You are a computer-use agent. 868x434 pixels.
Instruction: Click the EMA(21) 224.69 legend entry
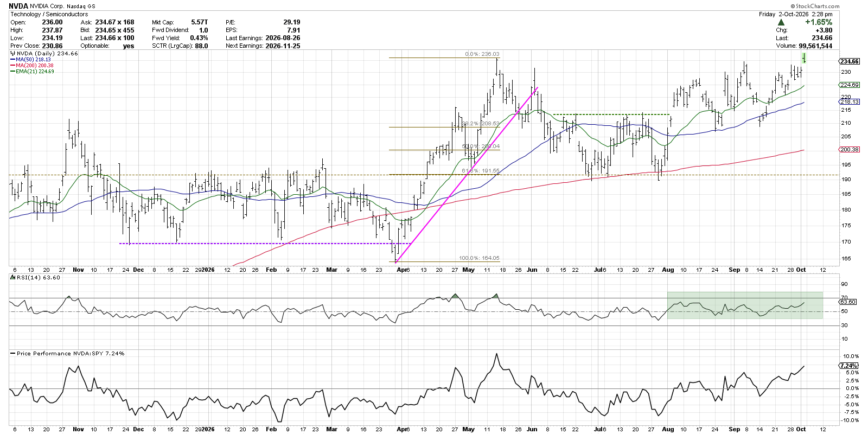35,72
